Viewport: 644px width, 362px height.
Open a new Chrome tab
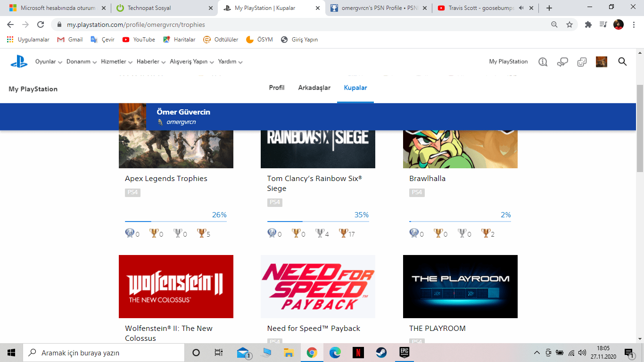tap(549, 8)
